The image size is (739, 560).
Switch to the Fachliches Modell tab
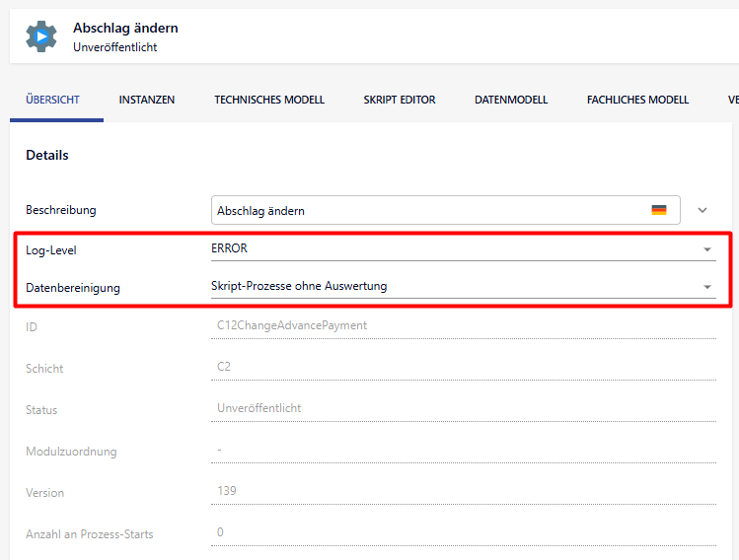637,100
